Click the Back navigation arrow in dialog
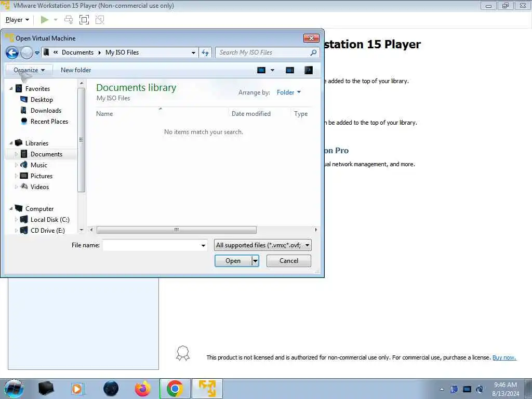This screenshot has width=532, height=399. click(12, 52)
